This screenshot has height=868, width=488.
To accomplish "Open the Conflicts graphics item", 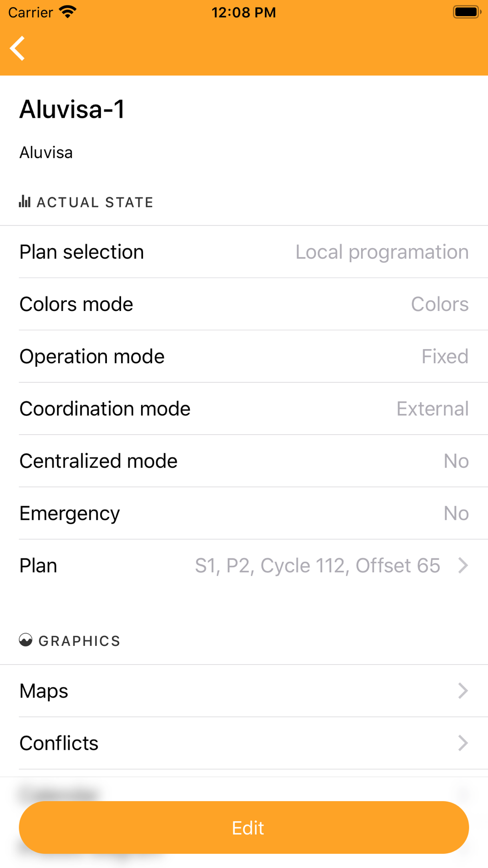I will tap(244, 743).
